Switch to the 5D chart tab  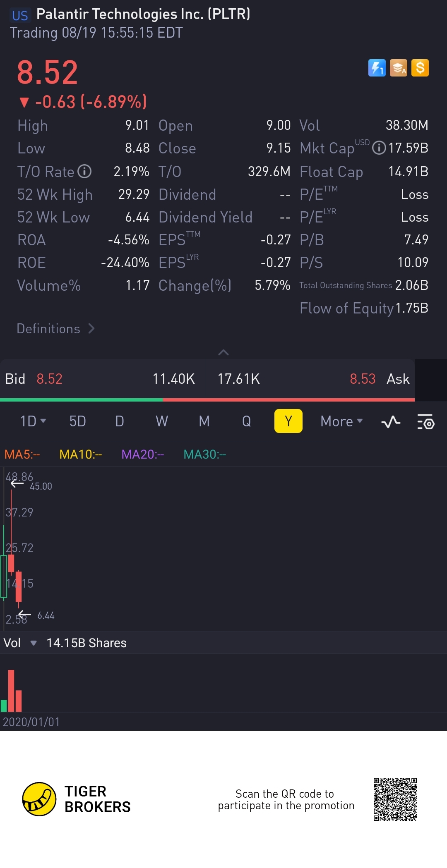point(77,421)
